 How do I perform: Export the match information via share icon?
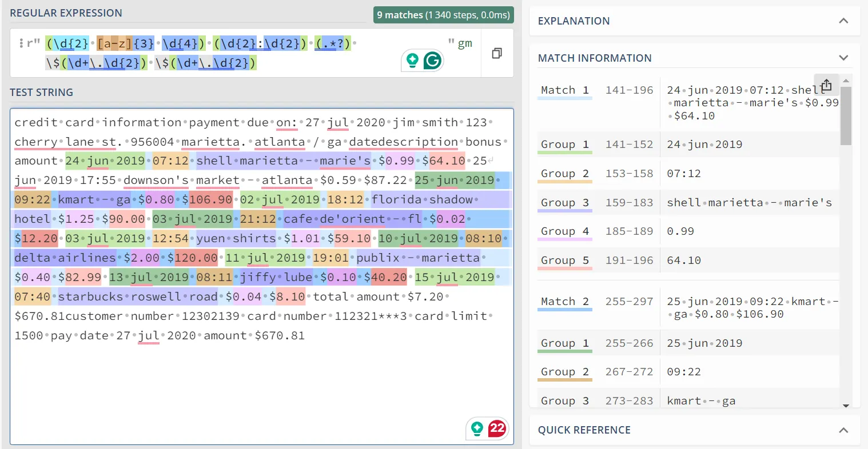click(827, 85)
